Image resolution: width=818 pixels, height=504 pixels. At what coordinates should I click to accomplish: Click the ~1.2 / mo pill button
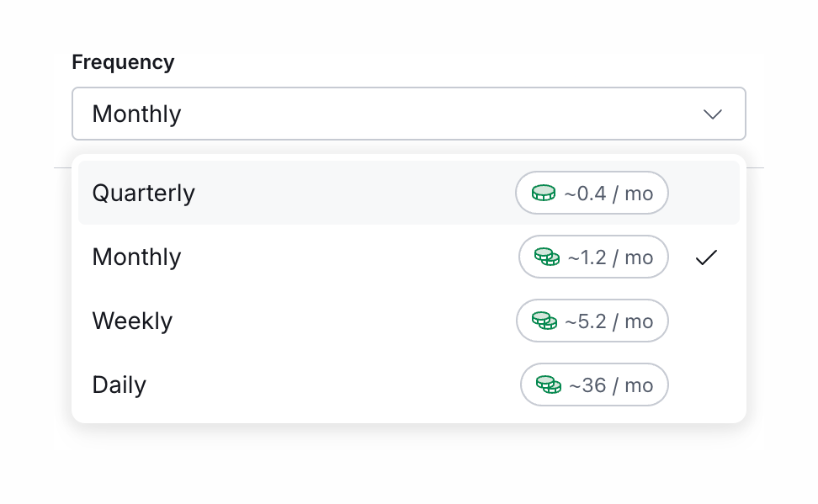pyautogui.click(x=593, y=257)
